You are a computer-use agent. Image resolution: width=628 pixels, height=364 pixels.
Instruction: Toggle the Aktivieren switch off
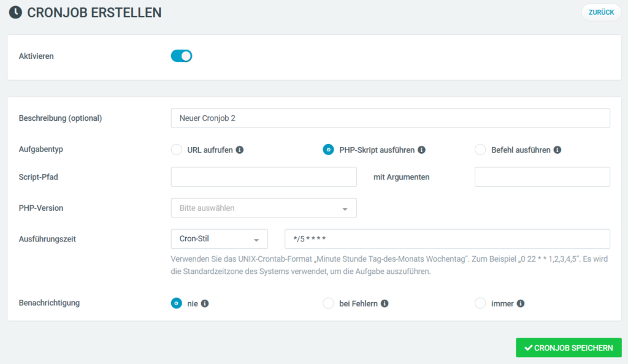(182, 56)
